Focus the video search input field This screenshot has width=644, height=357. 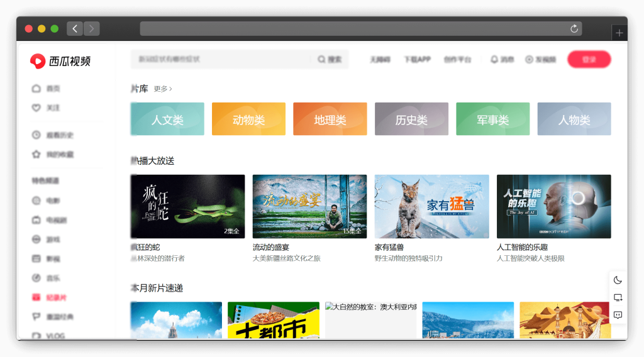click(221, 60)
